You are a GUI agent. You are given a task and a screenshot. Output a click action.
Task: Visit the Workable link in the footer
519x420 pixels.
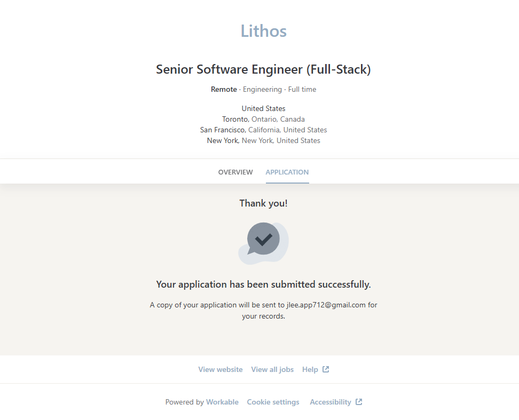click(222, 402)
